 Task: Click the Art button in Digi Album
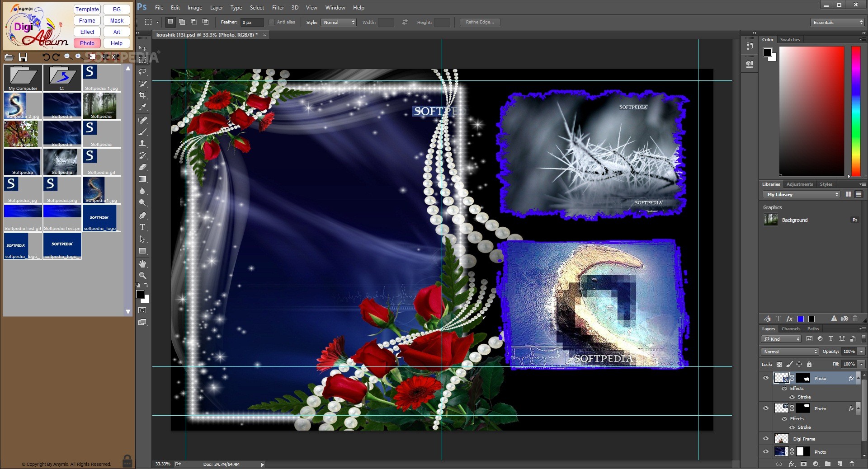pyautogui.click(x=117, y=32)
